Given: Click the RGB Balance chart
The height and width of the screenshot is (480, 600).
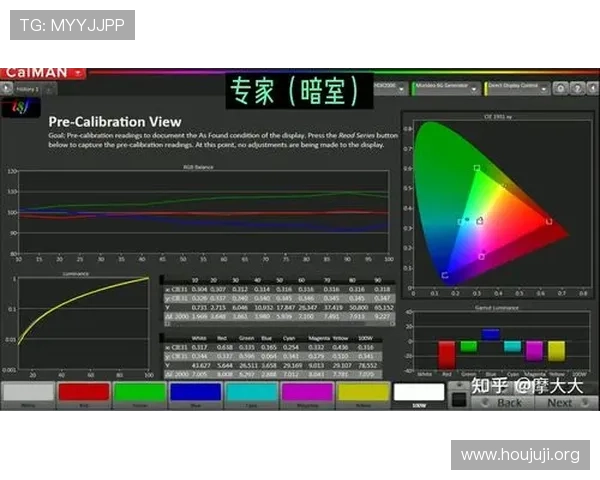Looking at the screenshot, I should (x=203, y=212).
